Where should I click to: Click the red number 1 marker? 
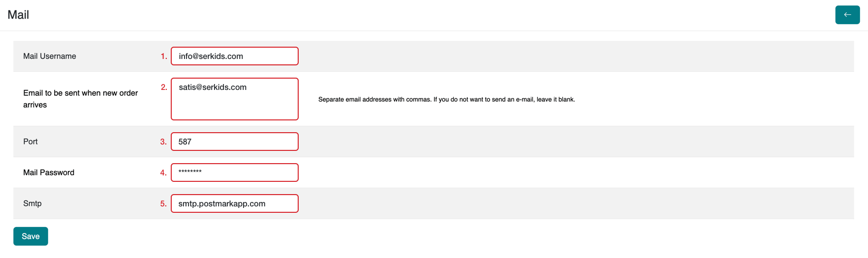(x=164, y=57)
